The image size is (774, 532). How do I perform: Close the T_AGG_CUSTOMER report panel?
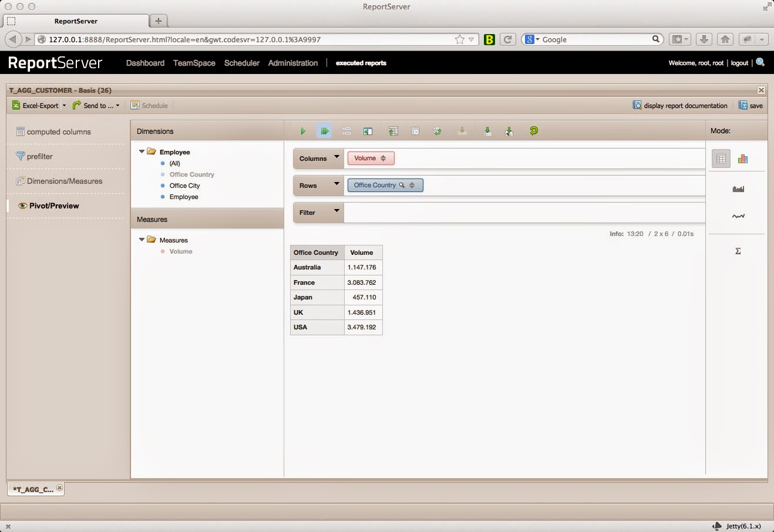pyautogui.click(x=761, y=90)
